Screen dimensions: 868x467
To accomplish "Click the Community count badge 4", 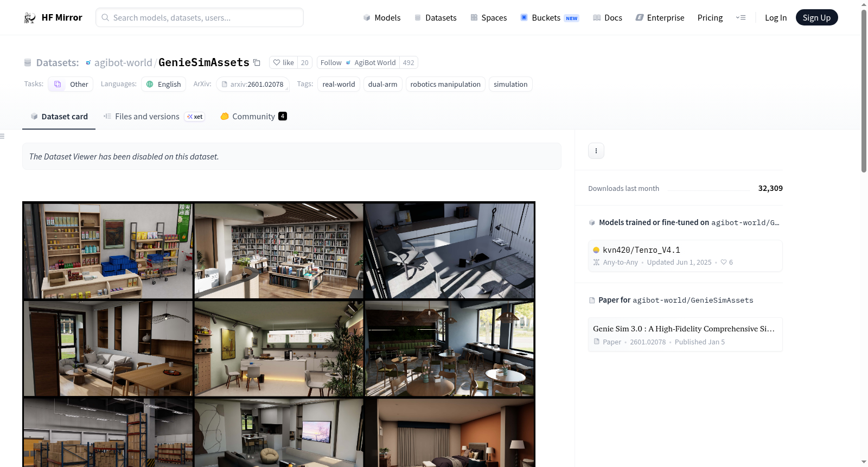I will pos(283,116).
